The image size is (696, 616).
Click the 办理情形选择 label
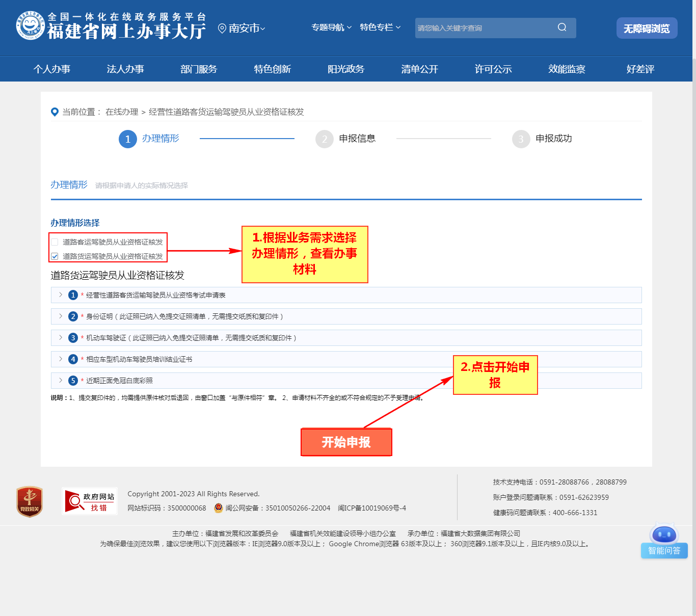75,223
